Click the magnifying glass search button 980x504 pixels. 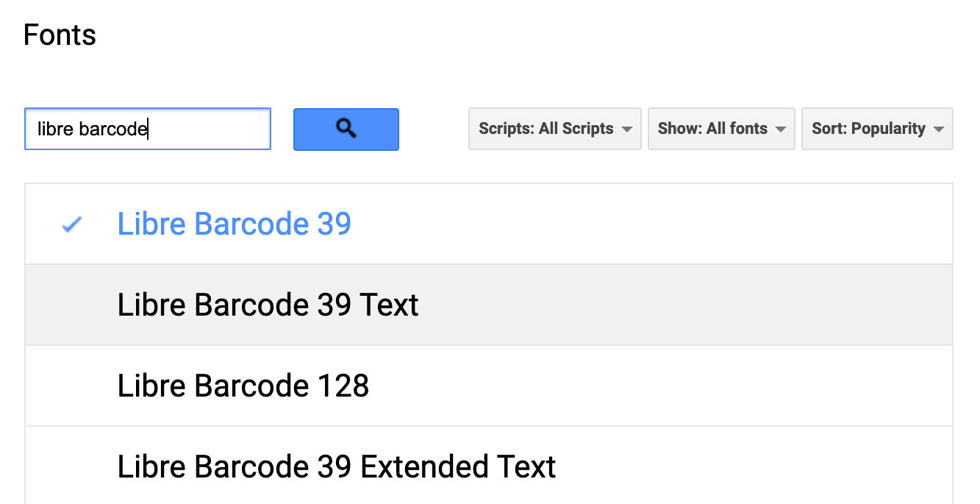(346, 129)
